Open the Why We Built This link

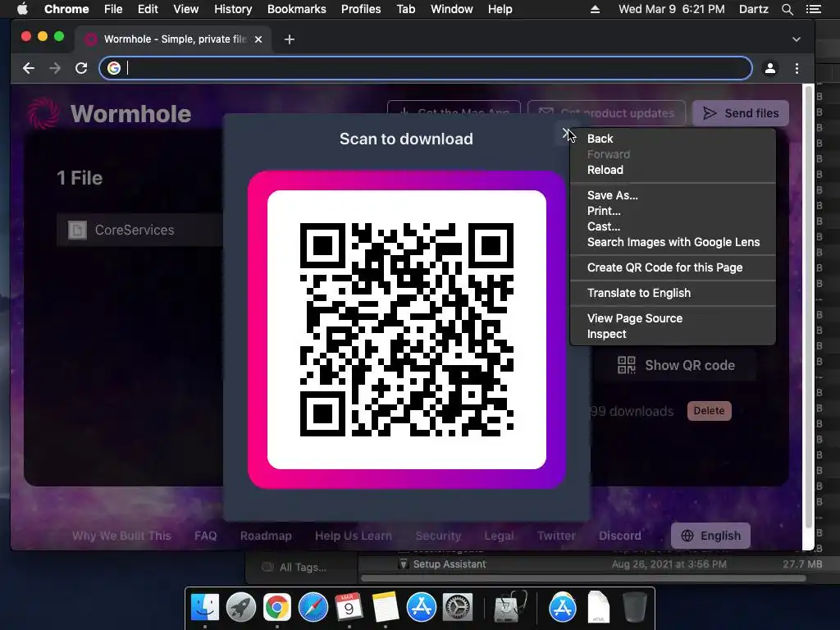tap(121, 536)
